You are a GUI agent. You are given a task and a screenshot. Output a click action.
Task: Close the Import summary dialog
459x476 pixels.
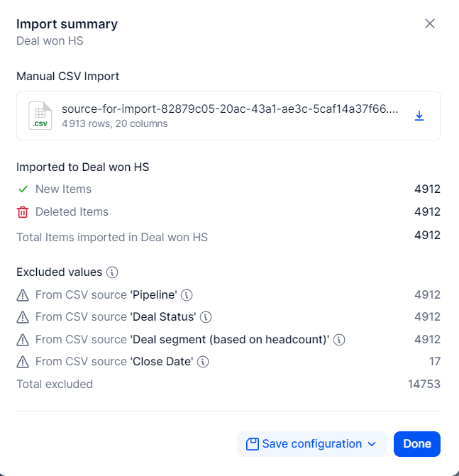pyautogui.click(x=429, y=23)
